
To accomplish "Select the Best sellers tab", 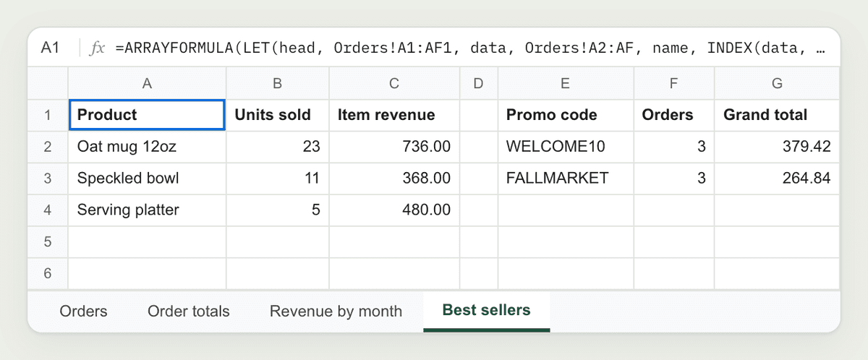I will [x=487, y=311].
